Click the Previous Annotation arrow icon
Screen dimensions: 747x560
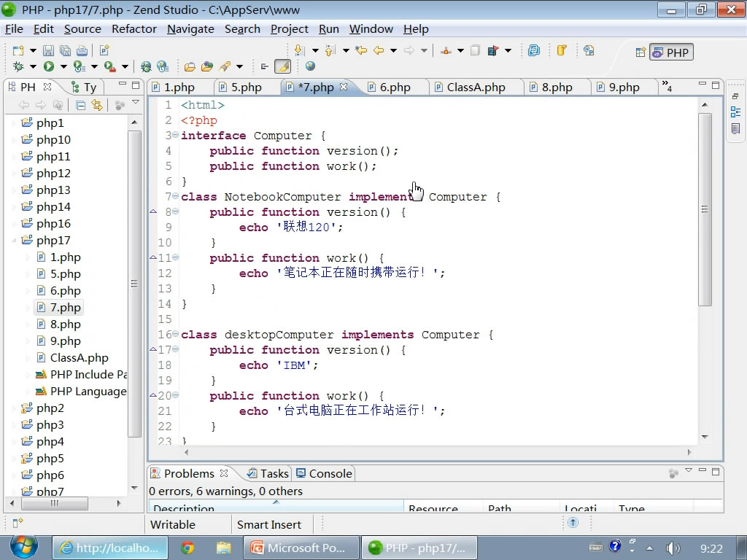click(x=330, y=50)
